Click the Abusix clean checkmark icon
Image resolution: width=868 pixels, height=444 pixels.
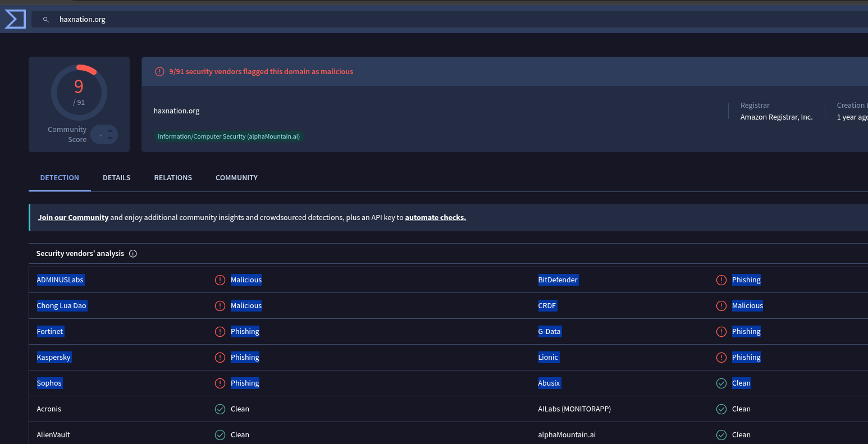721,383
